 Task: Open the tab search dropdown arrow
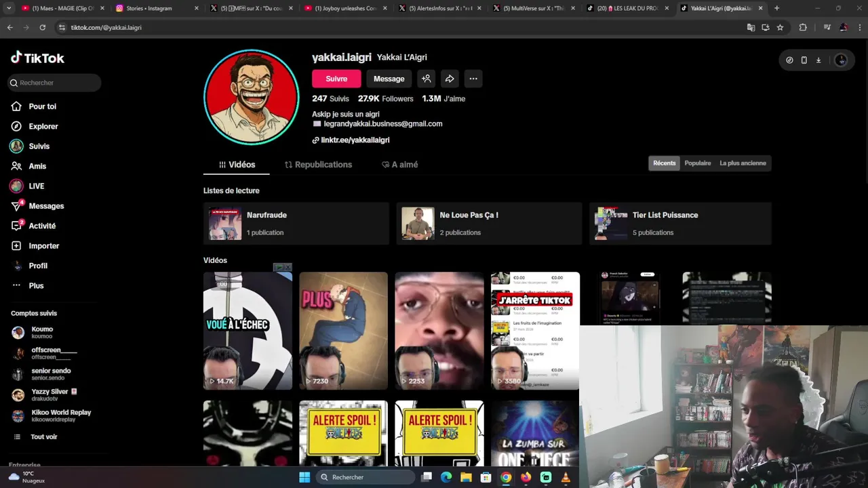[9, 8]
